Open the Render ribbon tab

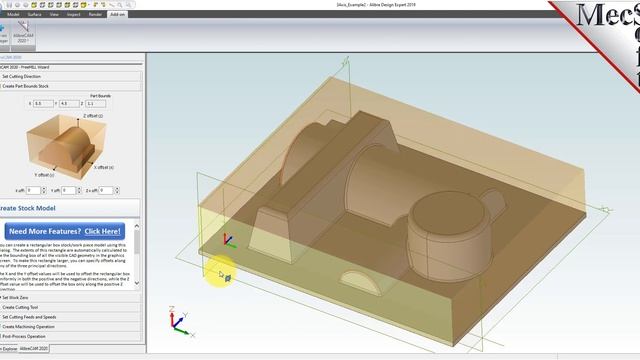pyautogui.click(x=95, y=14)
